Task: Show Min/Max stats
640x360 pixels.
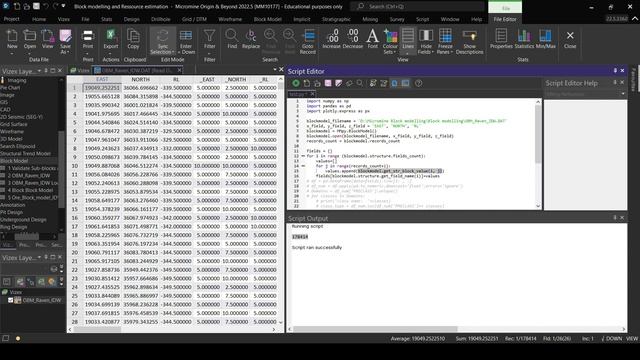Action: coord(545,40)
